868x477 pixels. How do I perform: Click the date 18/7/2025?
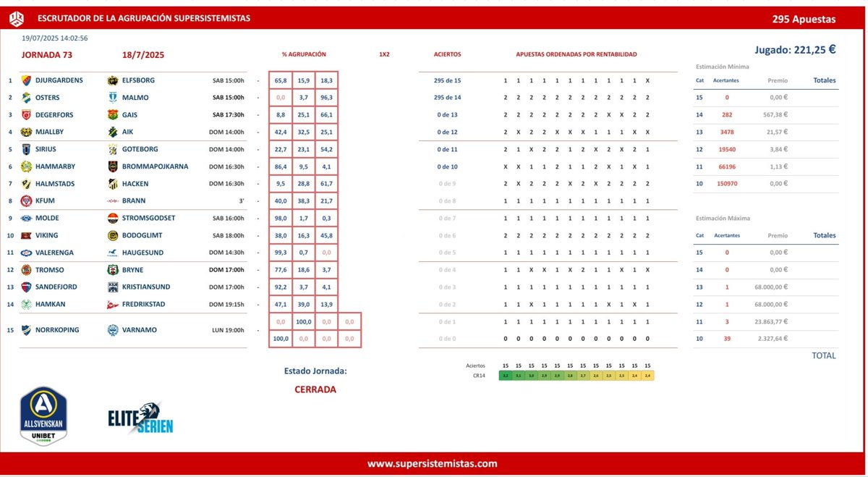click(144, 54)
